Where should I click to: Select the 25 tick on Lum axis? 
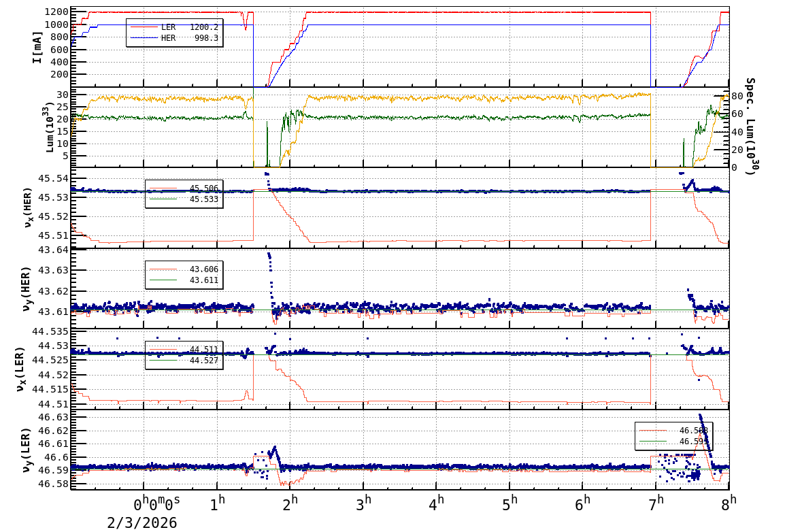(x=63, y=107)
